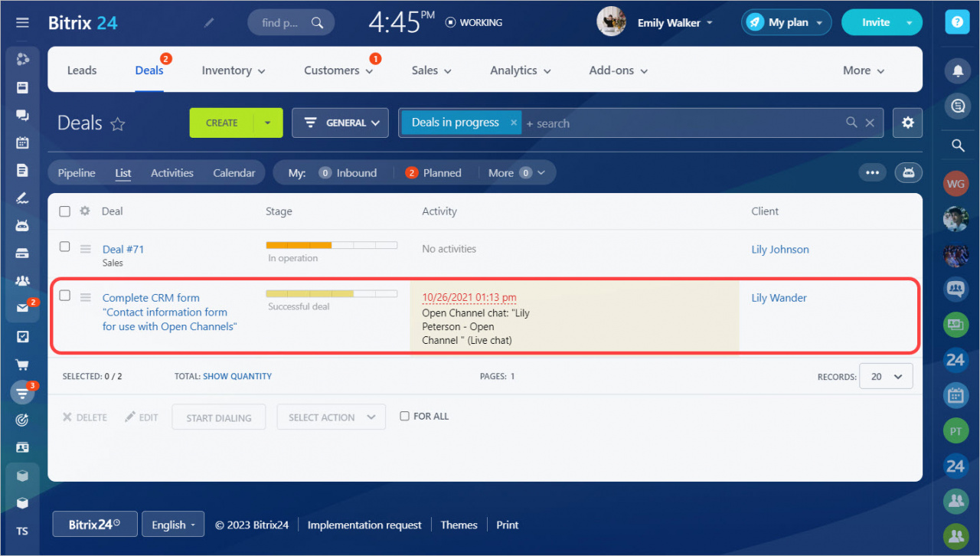
Task: Select the Deals tab
Action: (149, 70)
